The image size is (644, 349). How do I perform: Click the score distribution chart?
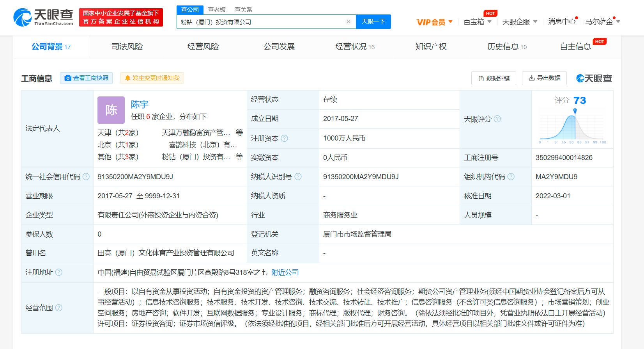[573, 126]
